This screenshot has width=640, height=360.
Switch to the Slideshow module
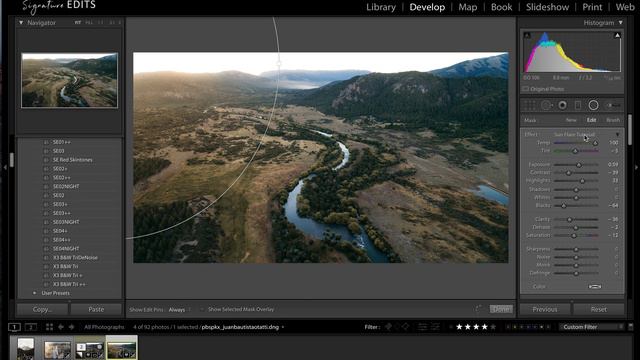coord(547,7)
